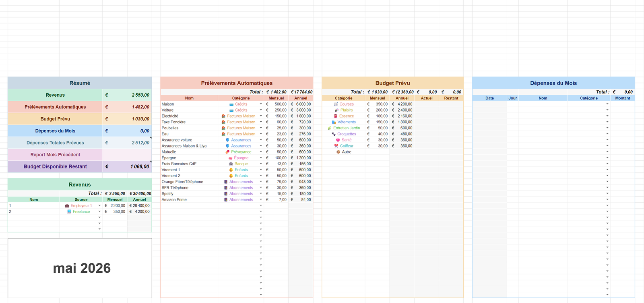Expand the category dropdown arrow in Mutuelle row
Screen dimensions: 644x303
pos(261,152)
